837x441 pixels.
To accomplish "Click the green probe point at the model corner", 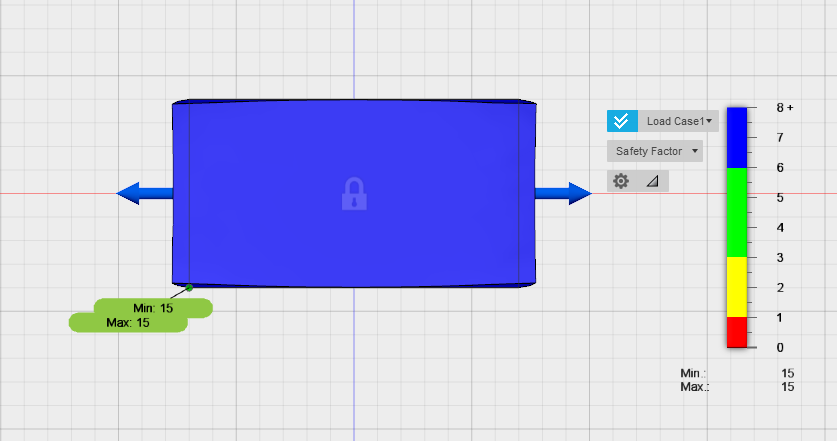I will [189, 288].
